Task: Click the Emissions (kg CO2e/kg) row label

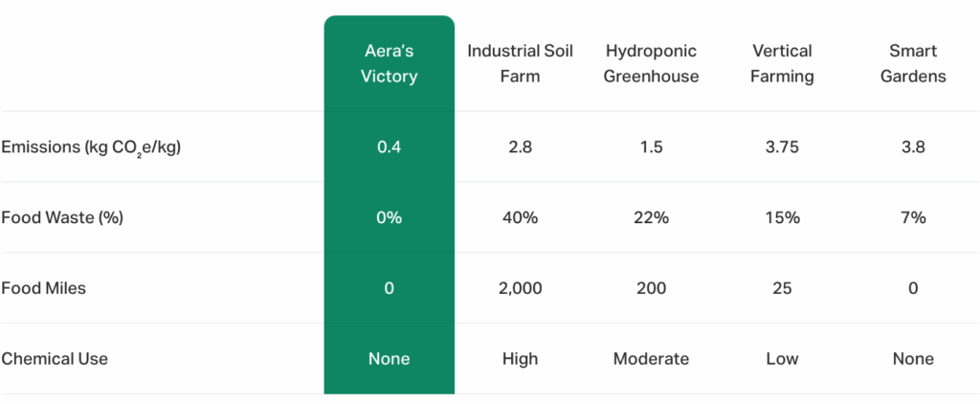Action: [91, 147]
